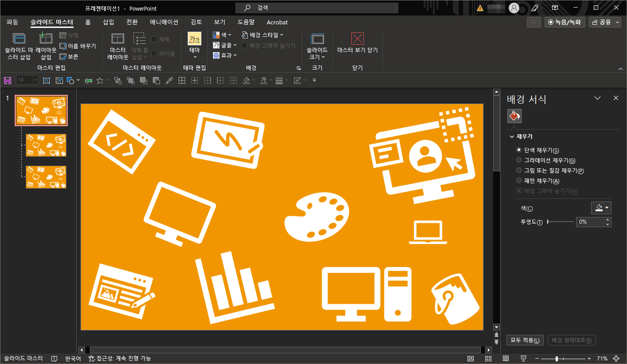Click search box in title bar

point(317,8)
